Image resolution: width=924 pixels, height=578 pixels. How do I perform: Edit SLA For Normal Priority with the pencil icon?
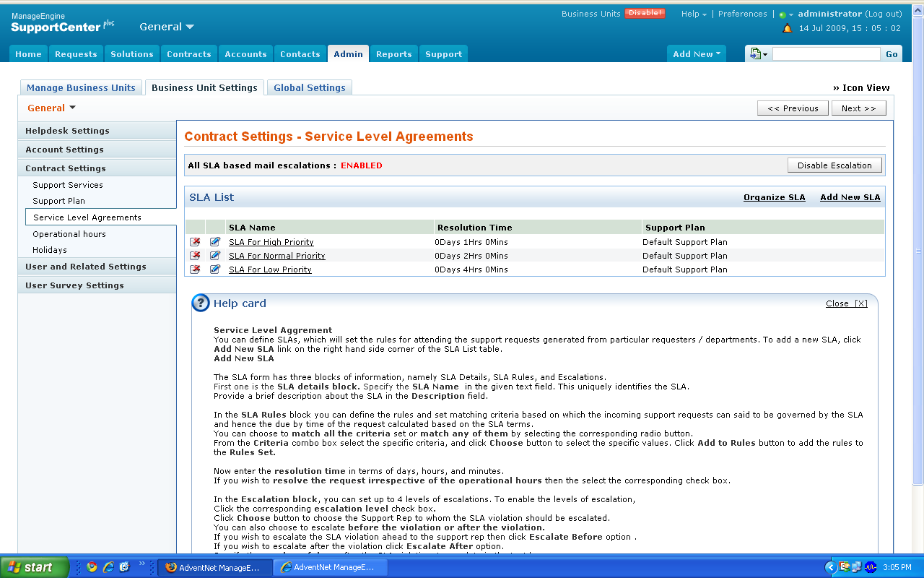(215, 256)
